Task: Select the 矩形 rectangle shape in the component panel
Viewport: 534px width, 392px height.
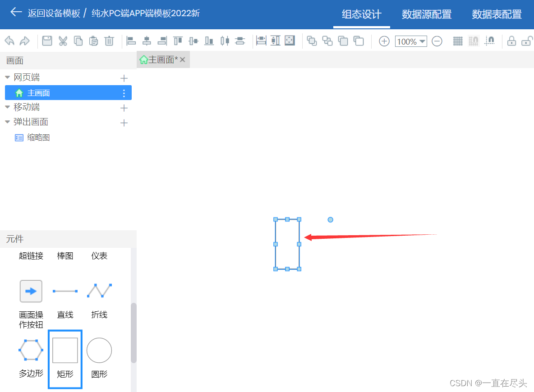Action: (x=65, y=350)
